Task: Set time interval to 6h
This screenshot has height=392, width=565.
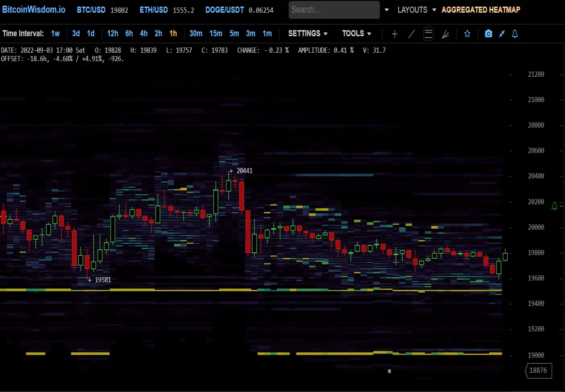Action: click(129, 33)
